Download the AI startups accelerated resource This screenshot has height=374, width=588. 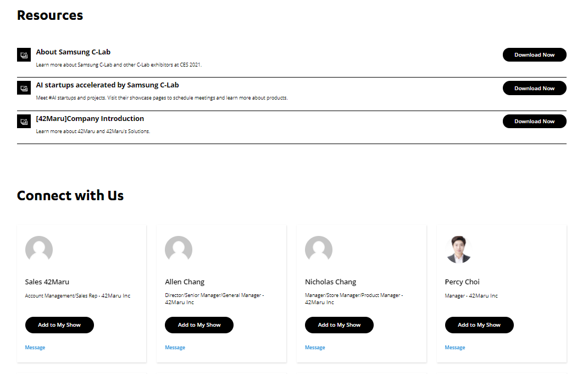tap(534, 88)
